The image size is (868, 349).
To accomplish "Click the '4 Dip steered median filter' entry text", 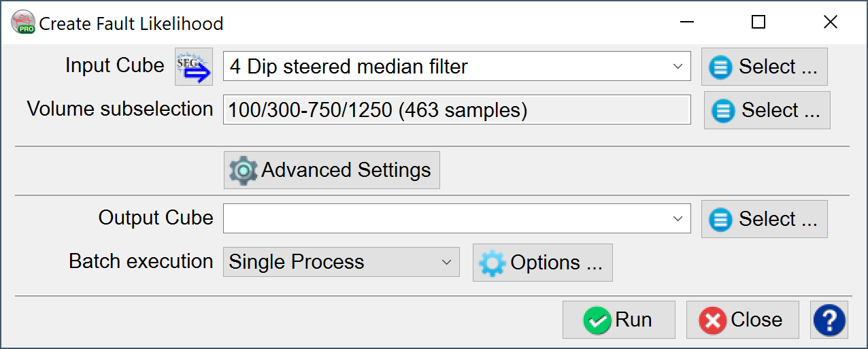I will coord(348,67).
